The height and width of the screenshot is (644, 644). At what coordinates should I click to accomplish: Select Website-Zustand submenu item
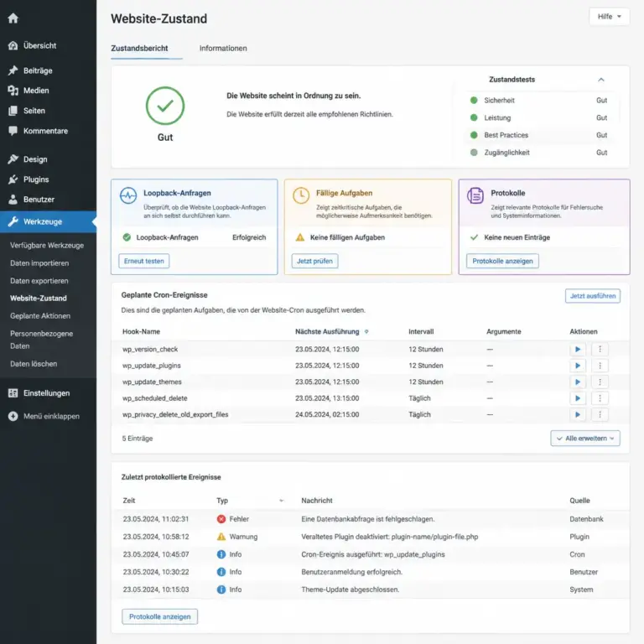click(x=39, y=299)
